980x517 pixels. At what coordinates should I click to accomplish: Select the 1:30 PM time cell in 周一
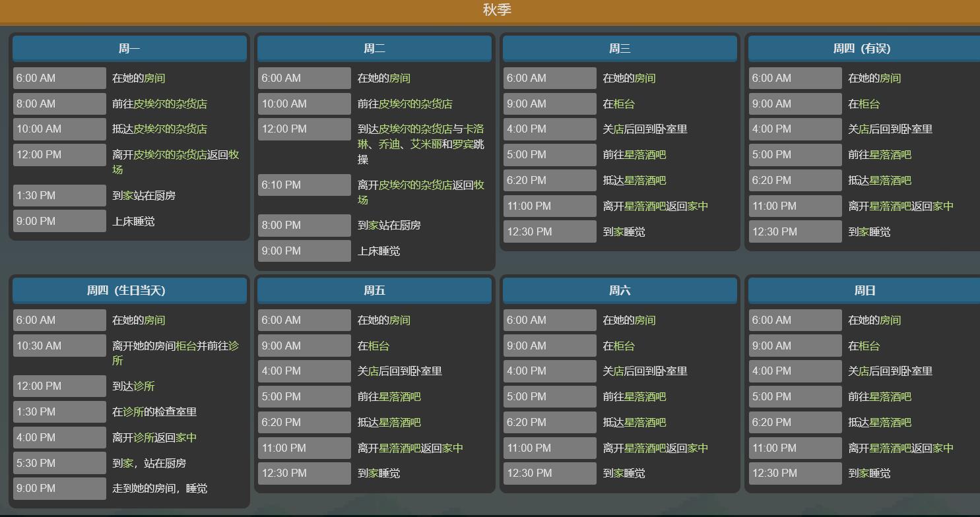[59, 195]
